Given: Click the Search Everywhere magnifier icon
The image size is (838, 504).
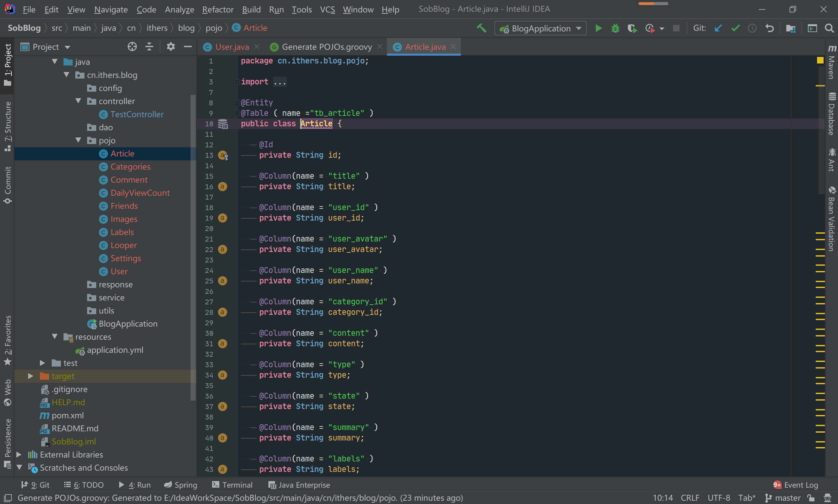Looking at the screenshot, I should click(x=829, y=28).
